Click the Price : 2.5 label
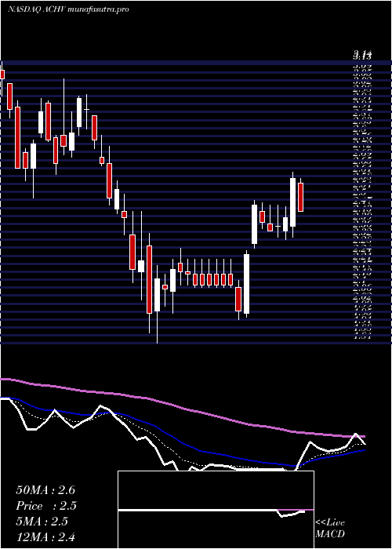Image resolution: width=392 pixels, height=549 pixels. 46,506
